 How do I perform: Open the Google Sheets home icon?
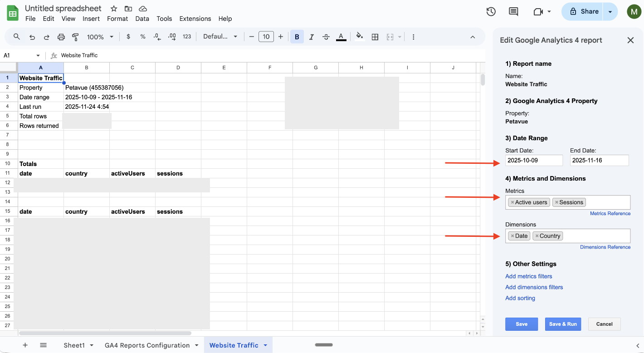click(13, 13)
